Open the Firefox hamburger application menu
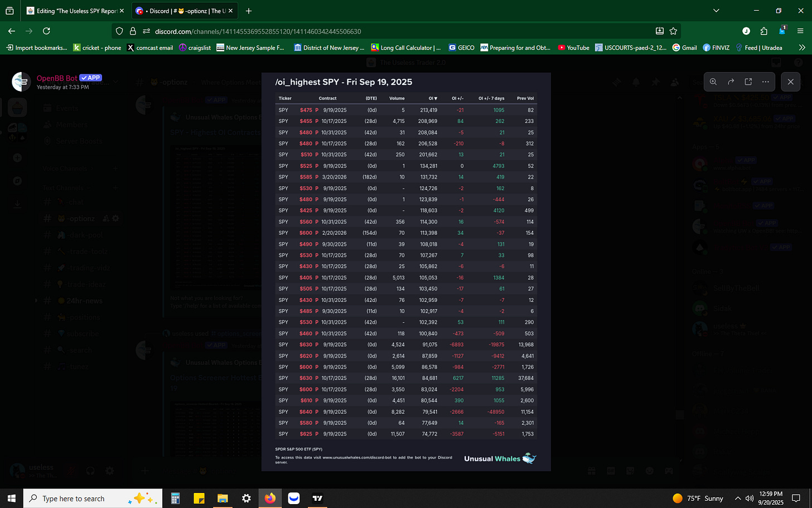812x508 pixels. [x=800, y=31]
